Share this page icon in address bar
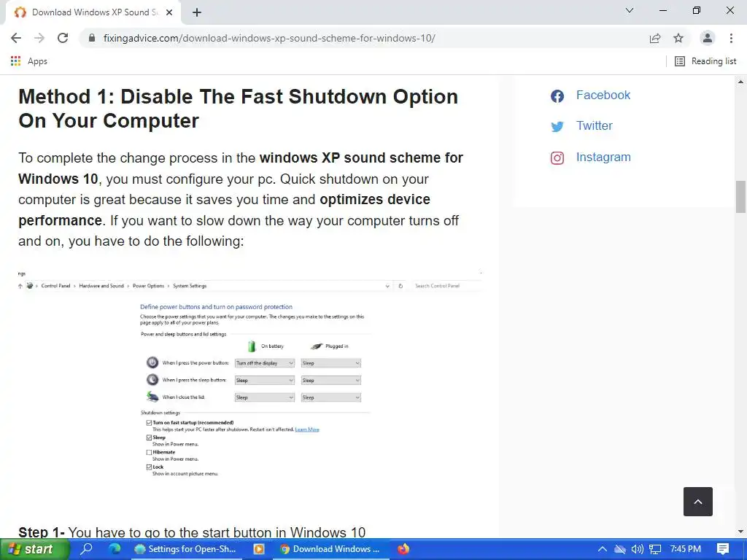The width and height of the screenshot is (747, 560). (655, 38)
